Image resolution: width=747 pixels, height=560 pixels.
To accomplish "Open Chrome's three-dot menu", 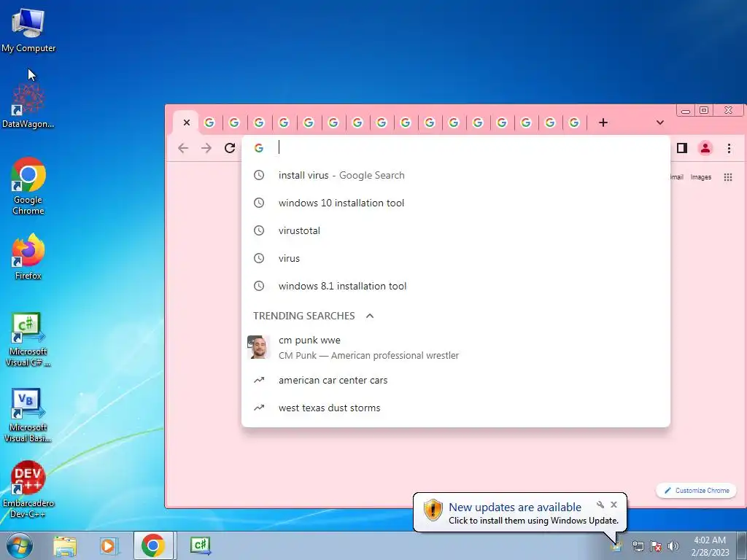I will (729, 148).
